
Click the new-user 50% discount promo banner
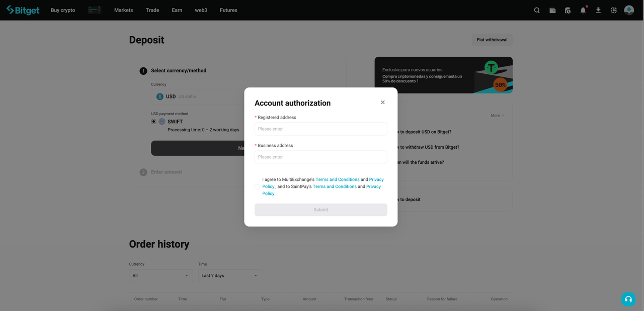[x=443, y=75]
